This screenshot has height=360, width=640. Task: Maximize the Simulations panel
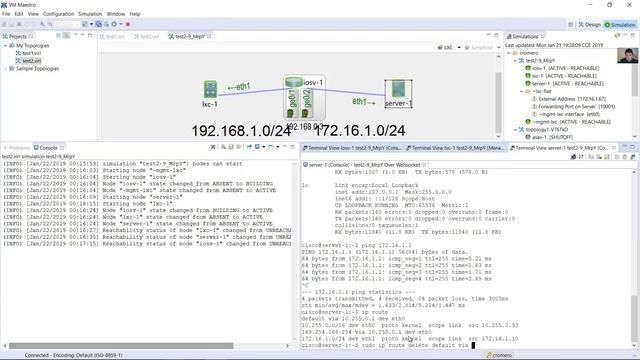click(x=633, y=36)
